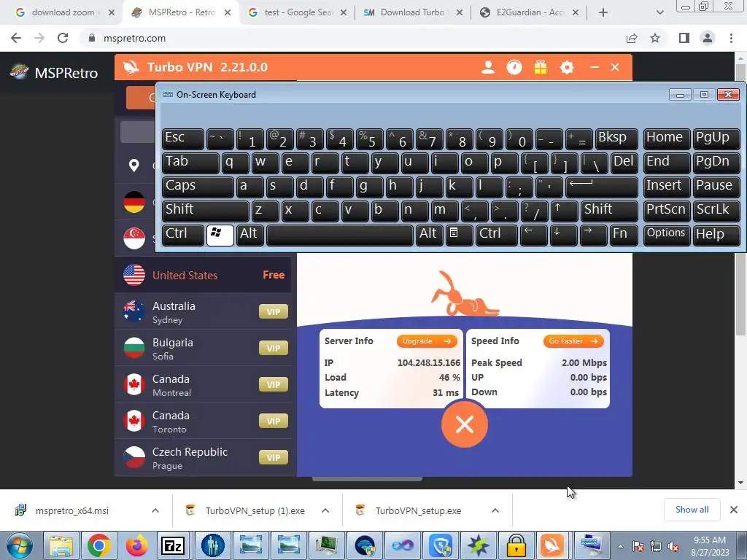Click the Windows logo key on keyboard
The width and height of the screenshot is (747, 560).
pos(220,235)
